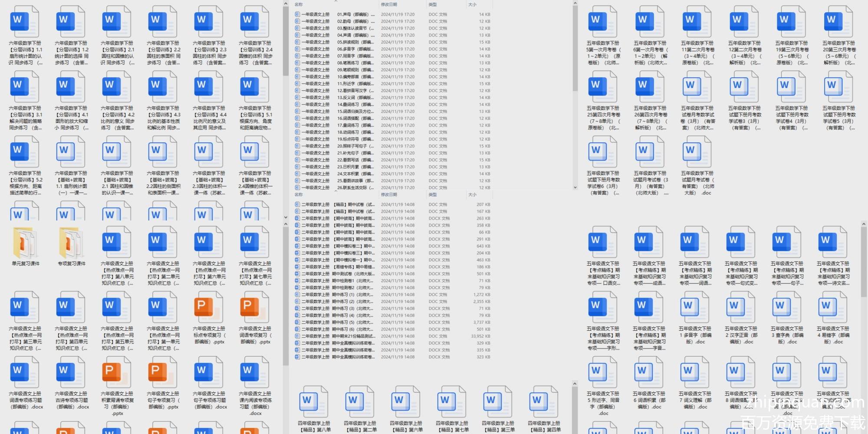Click 名称 column header in 二年级数学上册 list
The image size is (868, 434).
point(299,195)
